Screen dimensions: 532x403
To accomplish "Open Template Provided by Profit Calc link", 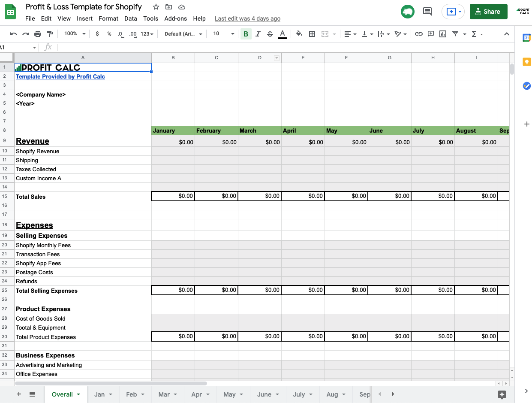I will click(x=60, y=76).
